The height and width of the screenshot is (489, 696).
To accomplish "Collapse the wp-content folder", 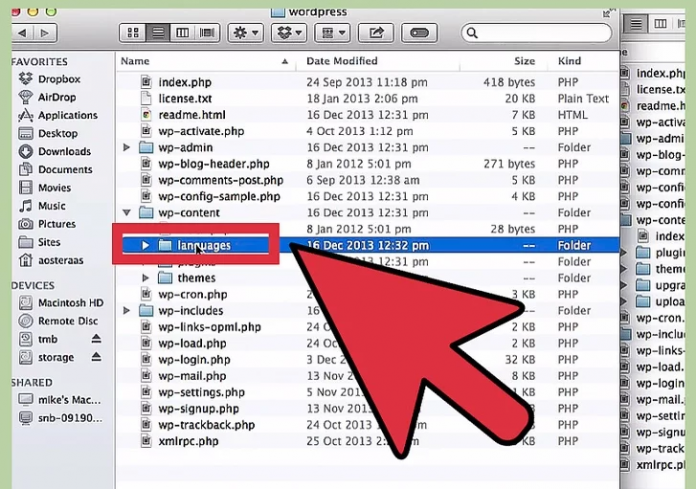I will 127,213.
